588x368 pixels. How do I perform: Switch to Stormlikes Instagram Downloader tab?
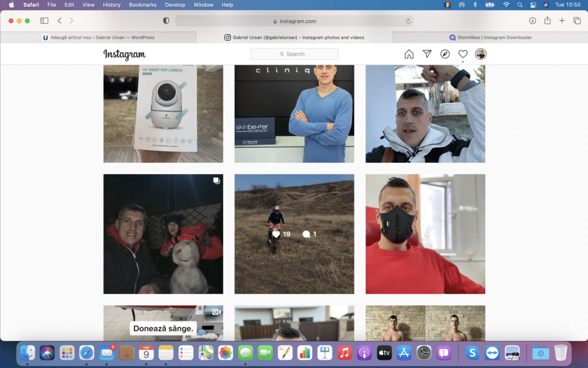490,37
